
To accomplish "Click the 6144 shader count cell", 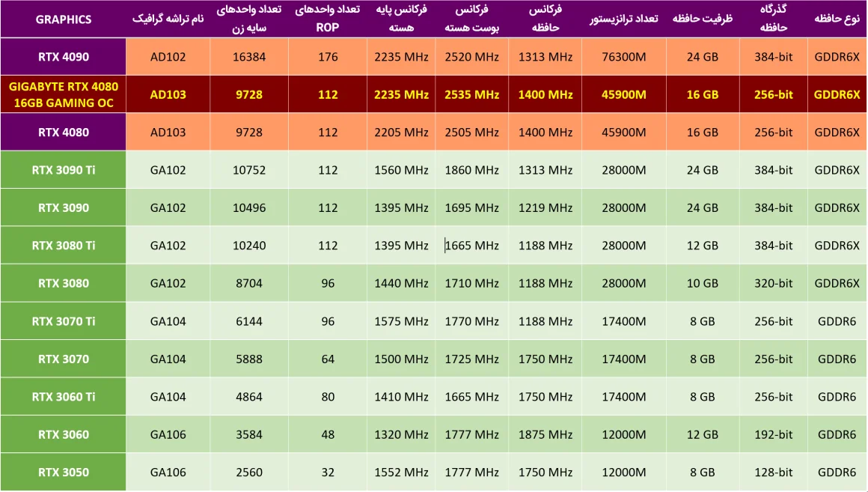I will (x=249, y=321).
